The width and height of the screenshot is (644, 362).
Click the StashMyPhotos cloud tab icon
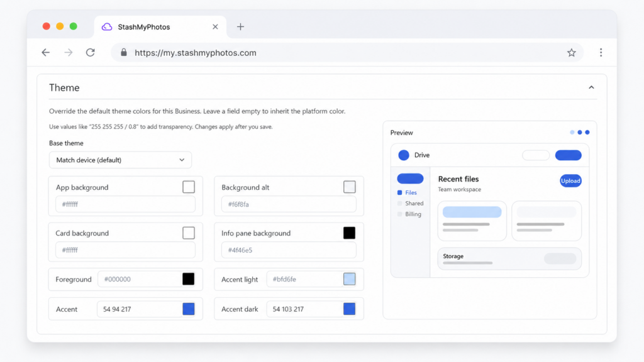point(107,26)
